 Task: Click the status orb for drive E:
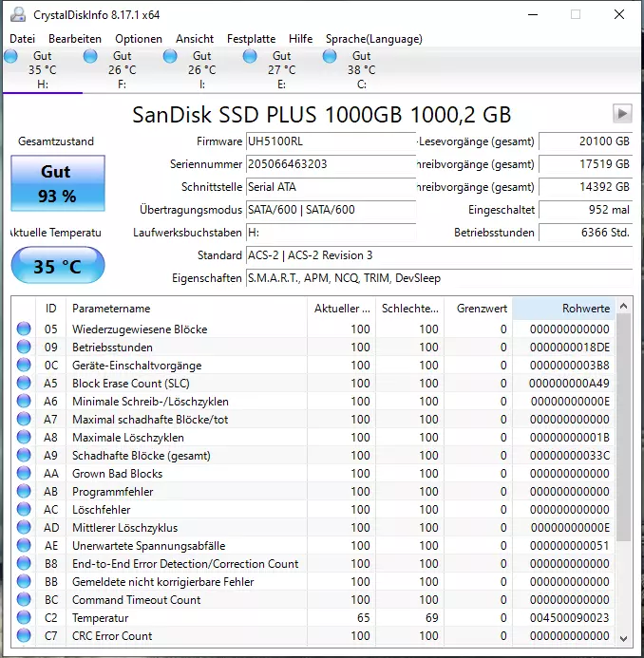[250, 56]
